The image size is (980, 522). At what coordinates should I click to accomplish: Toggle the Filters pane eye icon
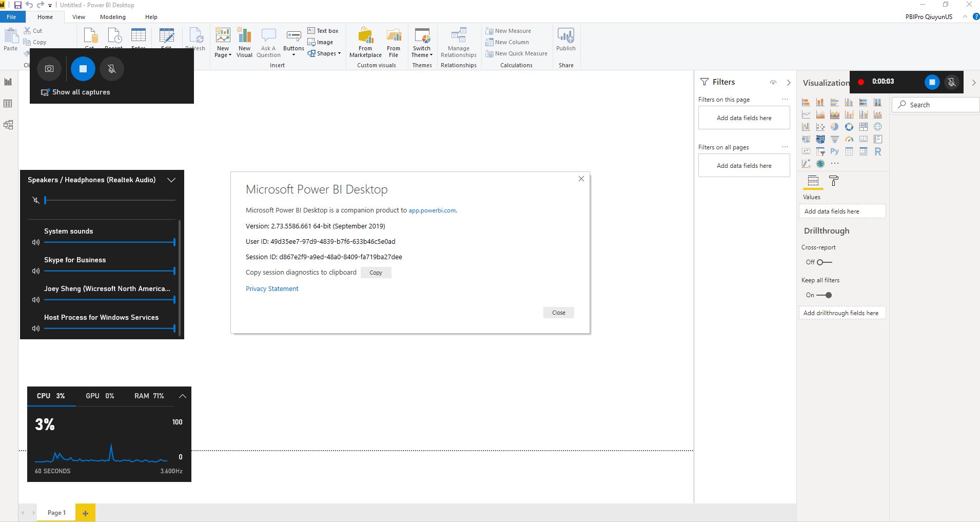tap(773, 82)
